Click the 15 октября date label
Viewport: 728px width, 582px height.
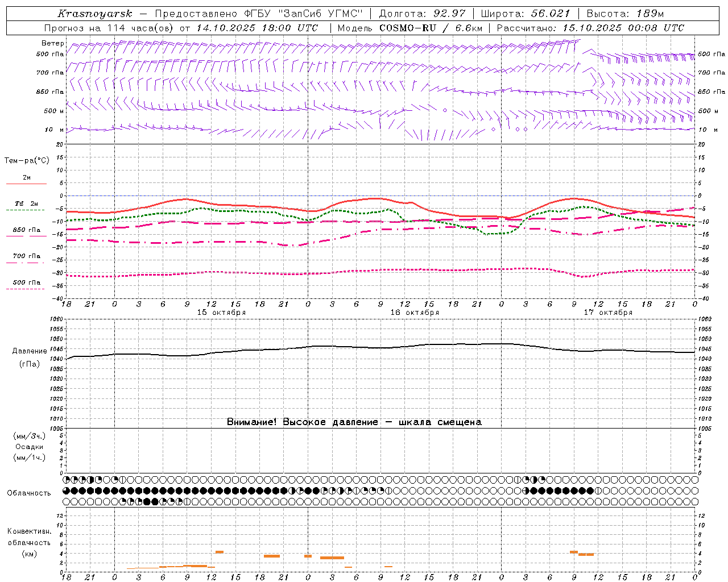(221, 313)
